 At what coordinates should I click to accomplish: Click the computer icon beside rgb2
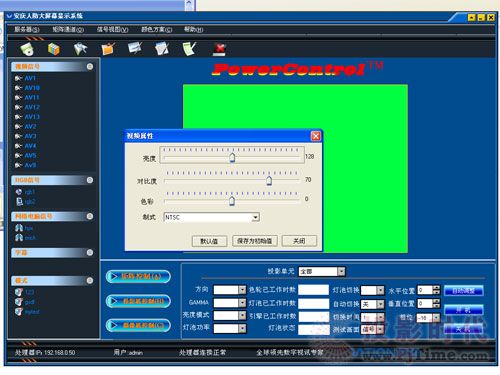[19, 201]
